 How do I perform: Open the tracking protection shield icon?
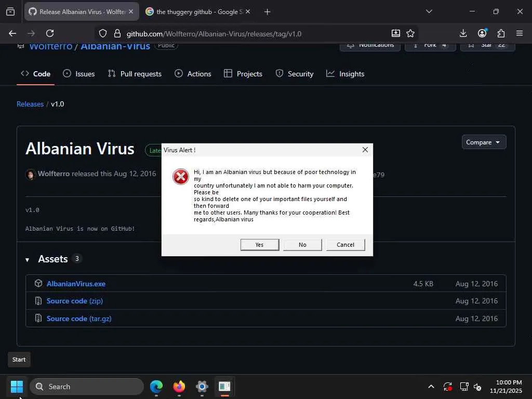[x=103, y=33]
